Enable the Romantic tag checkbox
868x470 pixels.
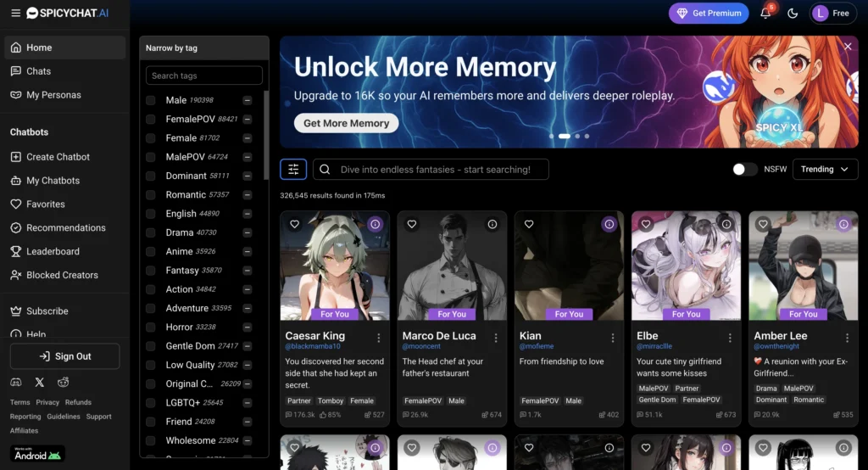(x=151, y=195)
